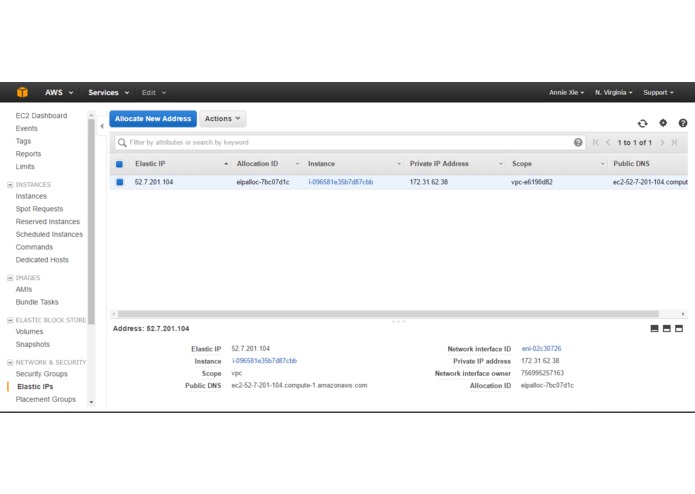The height and width of the screenshot is (494, 695).
Task: Open Volumes in sidebar
Action: pos(29,332)
